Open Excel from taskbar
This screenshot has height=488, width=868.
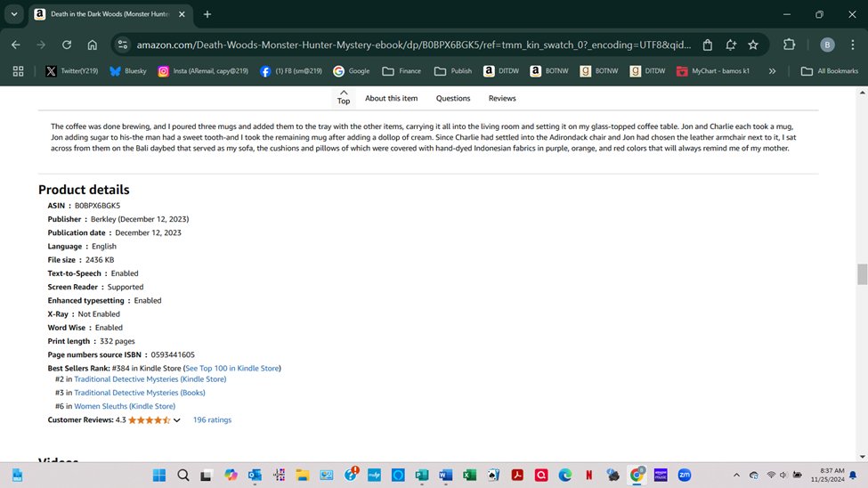[x=469, y=476]
